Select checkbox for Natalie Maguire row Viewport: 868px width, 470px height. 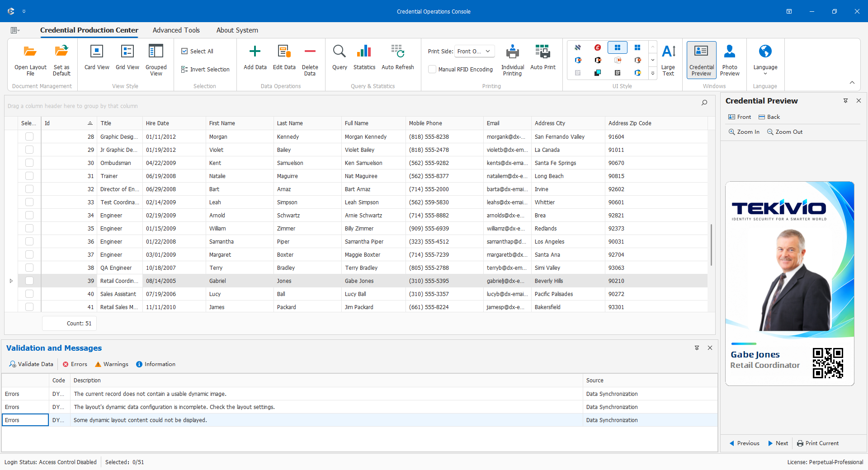[29, 176]
